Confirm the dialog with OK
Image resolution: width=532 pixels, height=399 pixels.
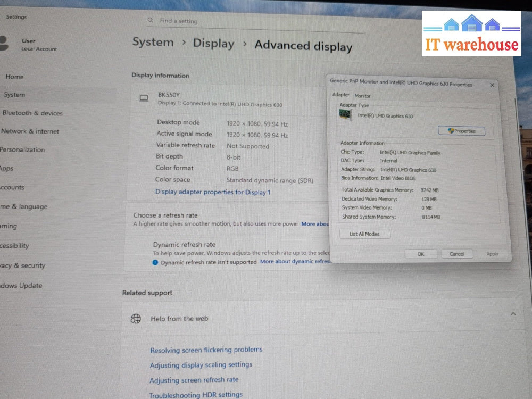[421, 254]
